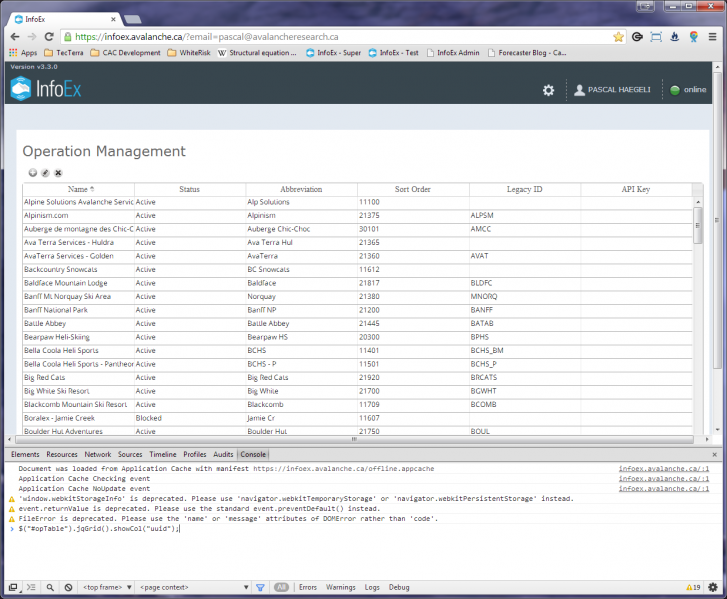This screenshot has width=727, height=599.
Task: Open the WhiteRisk bookmark folder
Action: point(189,53)
